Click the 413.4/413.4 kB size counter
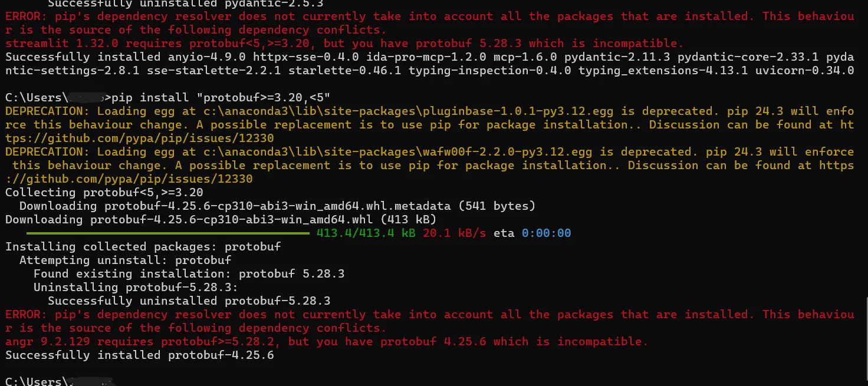Image resolution: width=868 pixels, height=386 pixels. (x=366, y=233)
